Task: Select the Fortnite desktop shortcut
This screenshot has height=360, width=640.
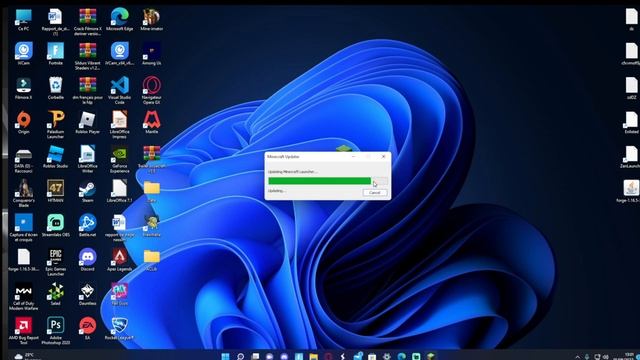Action: (56, 54)
